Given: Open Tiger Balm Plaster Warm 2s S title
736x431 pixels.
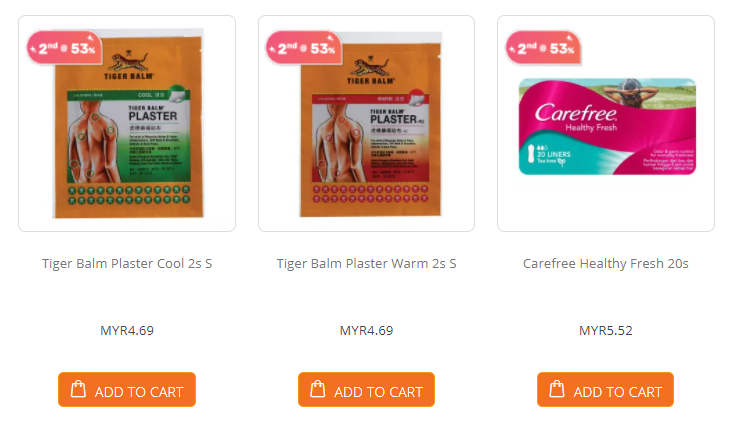Looking at the screenshot, I should pyautogui.click(x=366, y=263).
